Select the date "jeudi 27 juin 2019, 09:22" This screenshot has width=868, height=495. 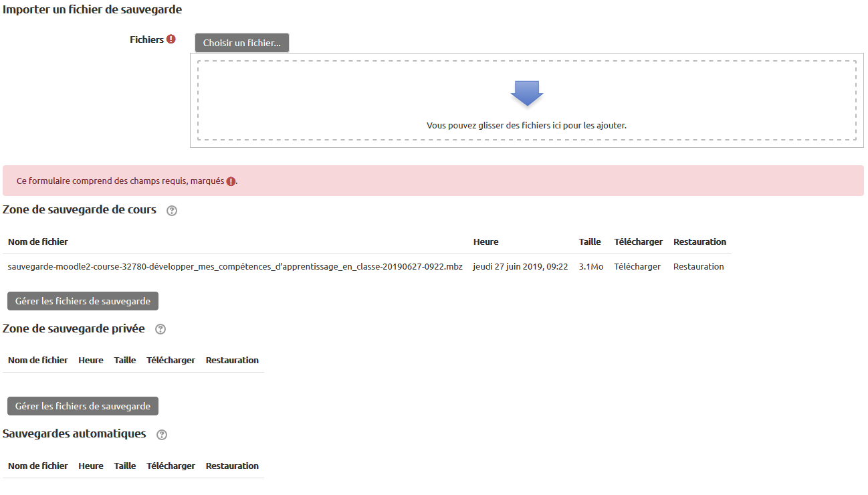(x=520, y=266)
